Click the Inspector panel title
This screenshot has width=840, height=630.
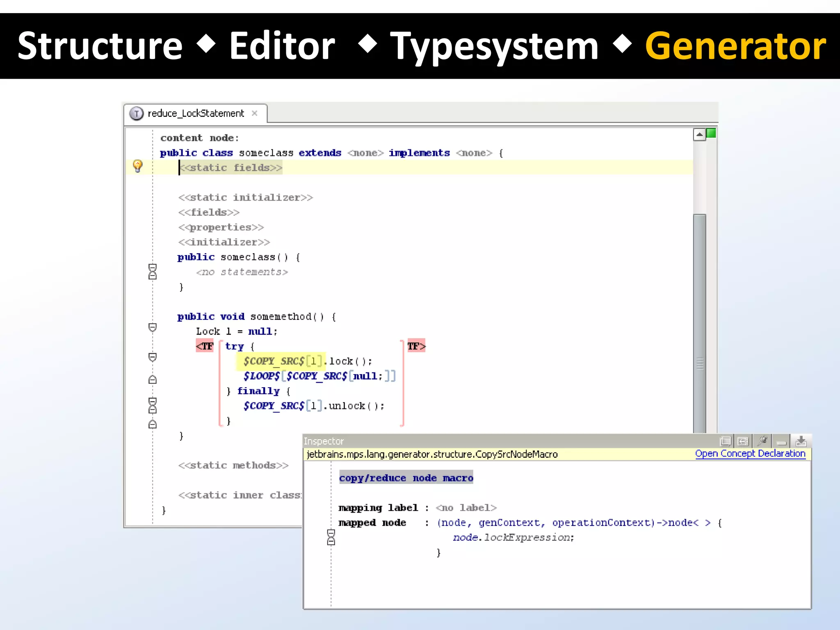(x=324, y=441)
